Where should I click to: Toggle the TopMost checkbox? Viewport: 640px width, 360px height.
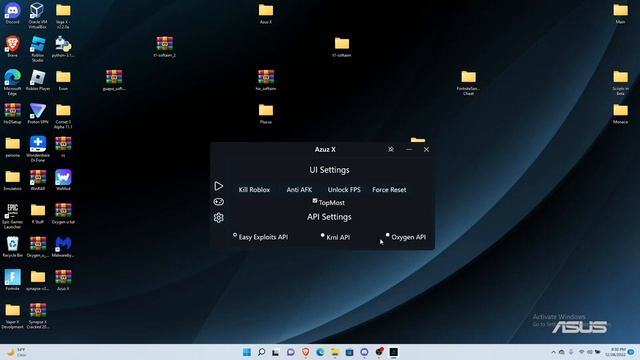tap(315, 200)
